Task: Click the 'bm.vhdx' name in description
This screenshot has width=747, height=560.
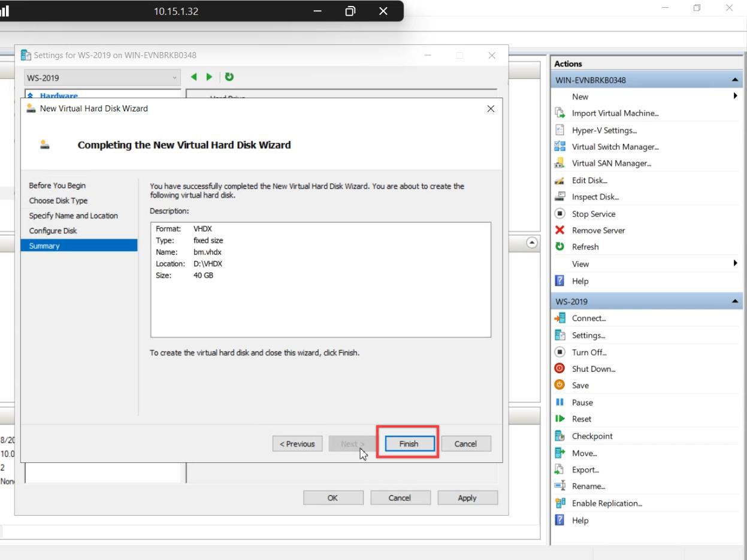Action: (x=207, y=252)
